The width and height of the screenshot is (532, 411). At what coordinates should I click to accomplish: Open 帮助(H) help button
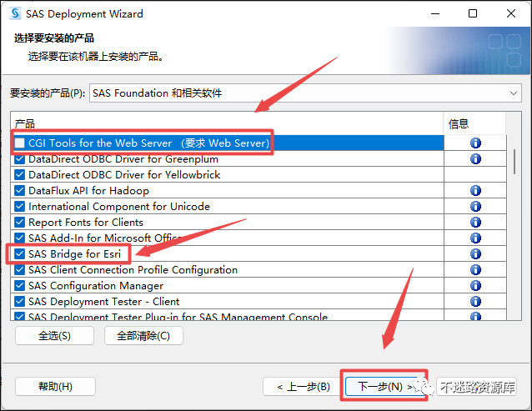pyautogui.click(x=55, y=386)
